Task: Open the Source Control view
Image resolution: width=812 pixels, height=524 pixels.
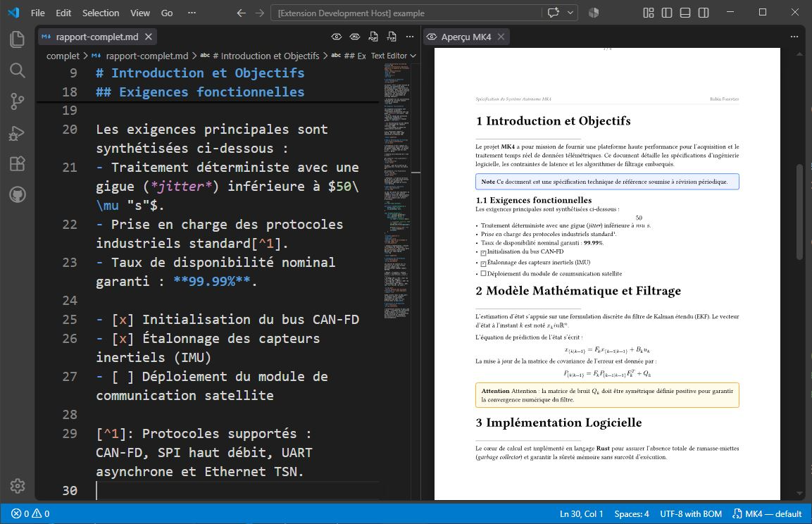Action: [17, 101]
